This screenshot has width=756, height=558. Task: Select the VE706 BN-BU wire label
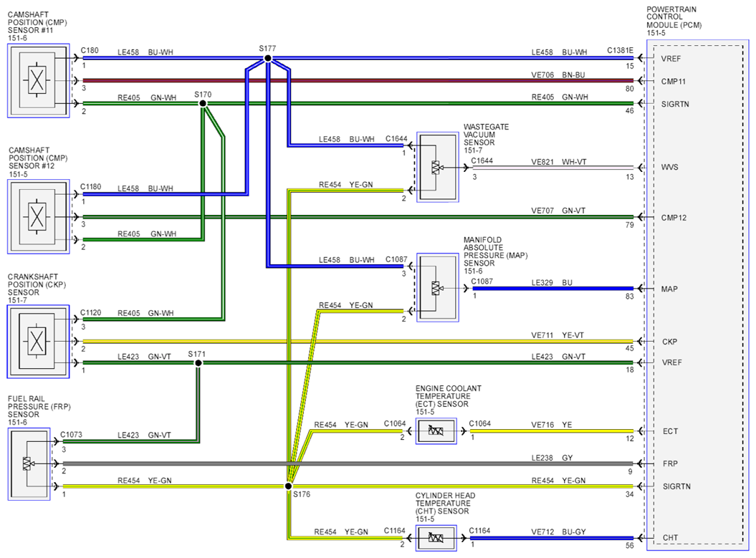pos(558,74)
